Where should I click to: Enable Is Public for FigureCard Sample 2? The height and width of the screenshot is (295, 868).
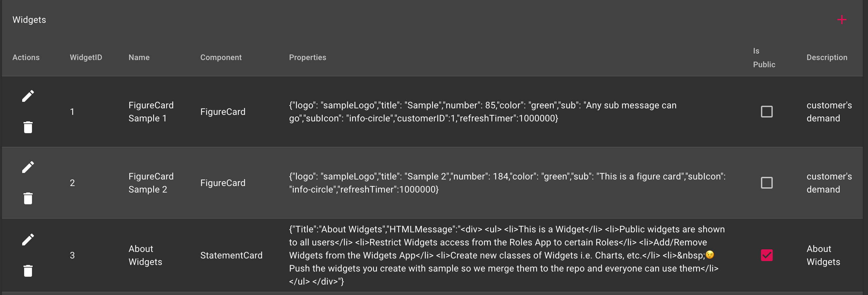(767, 182)
